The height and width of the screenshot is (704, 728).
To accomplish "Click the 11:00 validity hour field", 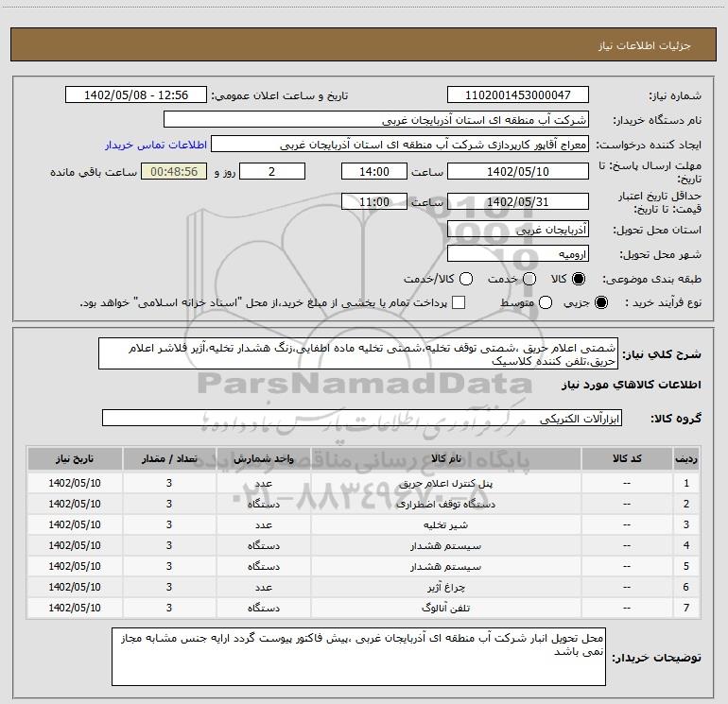I will point(374,201).
